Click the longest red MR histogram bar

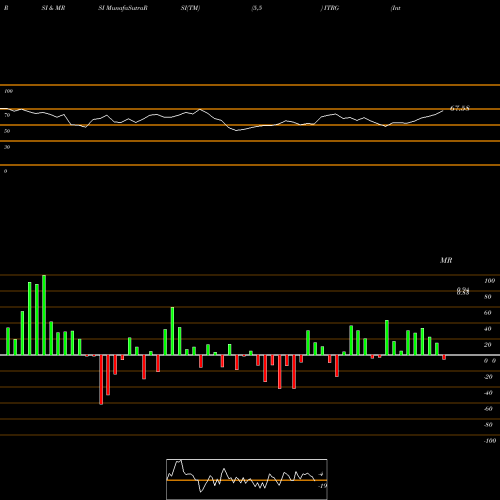click(x=101, y=380)
